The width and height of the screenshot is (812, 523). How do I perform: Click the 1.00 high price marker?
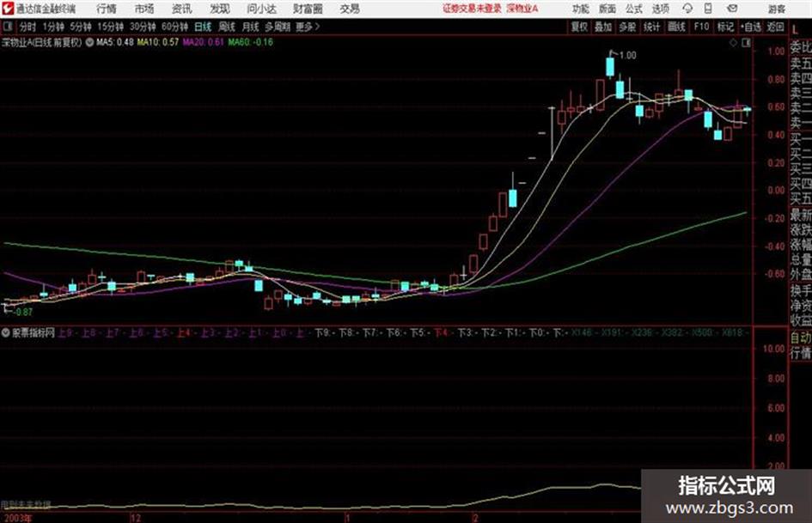[627, 55]
